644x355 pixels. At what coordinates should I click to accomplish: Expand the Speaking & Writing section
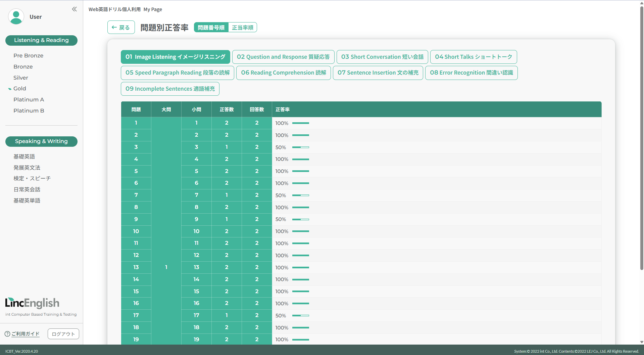click(x=41, y=141)
